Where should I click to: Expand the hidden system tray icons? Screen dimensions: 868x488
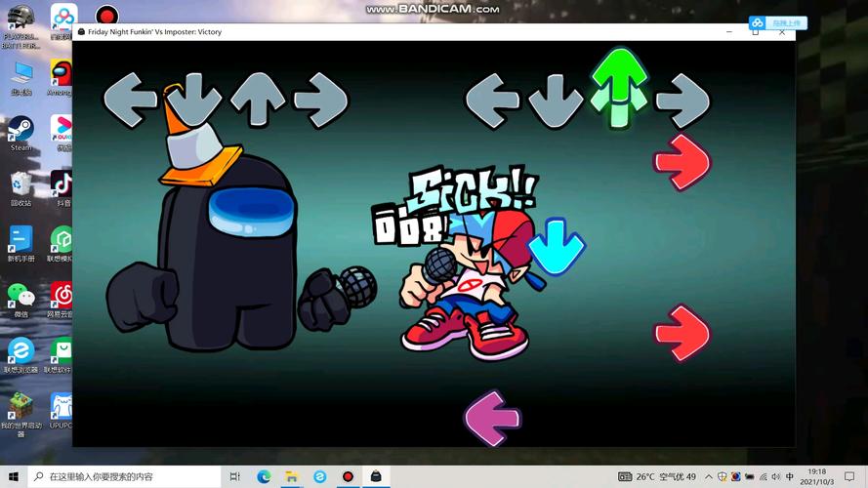coord(709,476)
